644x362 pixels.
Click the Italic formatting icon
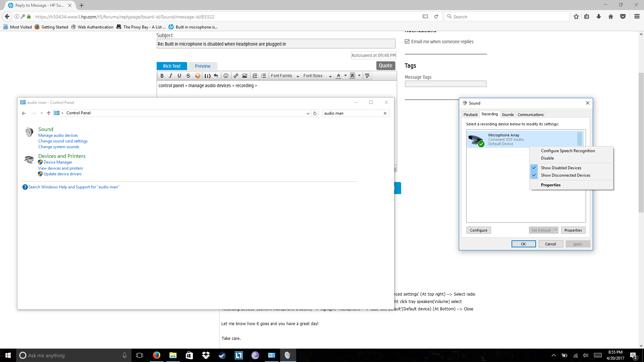[171, 75]
